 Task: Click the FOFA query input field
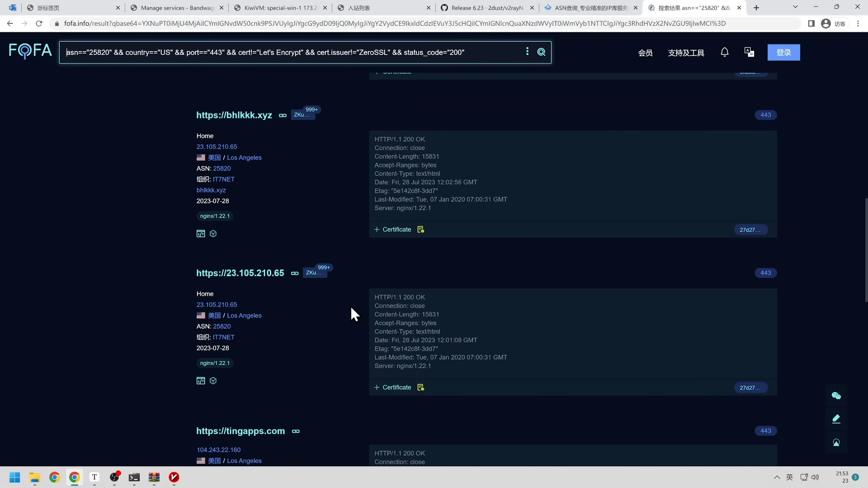click(292, 53)
